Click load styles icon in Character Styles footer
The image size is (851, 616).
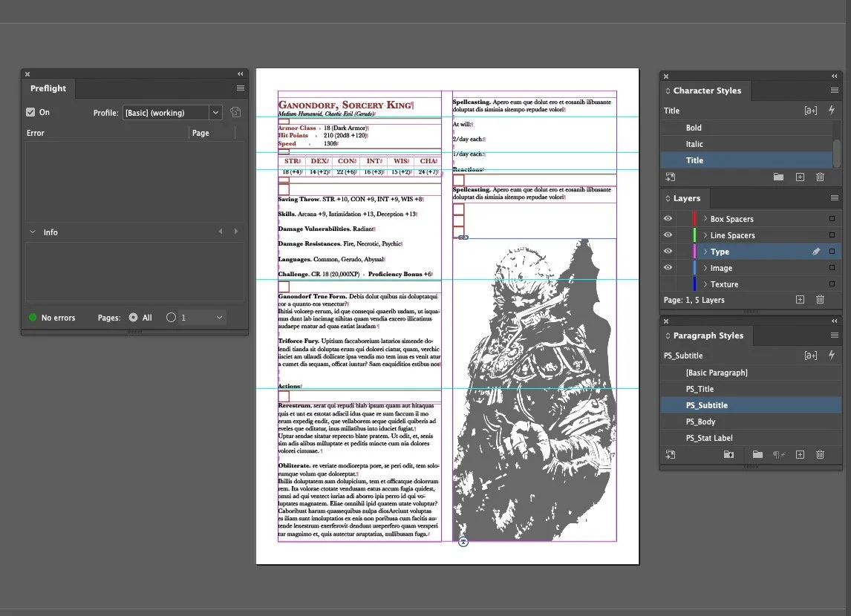[671, 177]
